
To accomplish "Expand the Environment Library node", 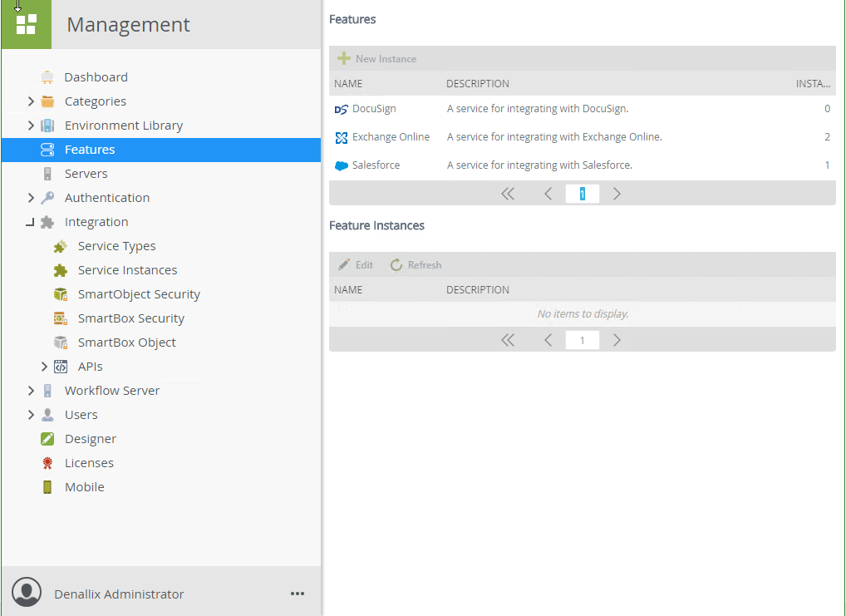I will point(31,126).
